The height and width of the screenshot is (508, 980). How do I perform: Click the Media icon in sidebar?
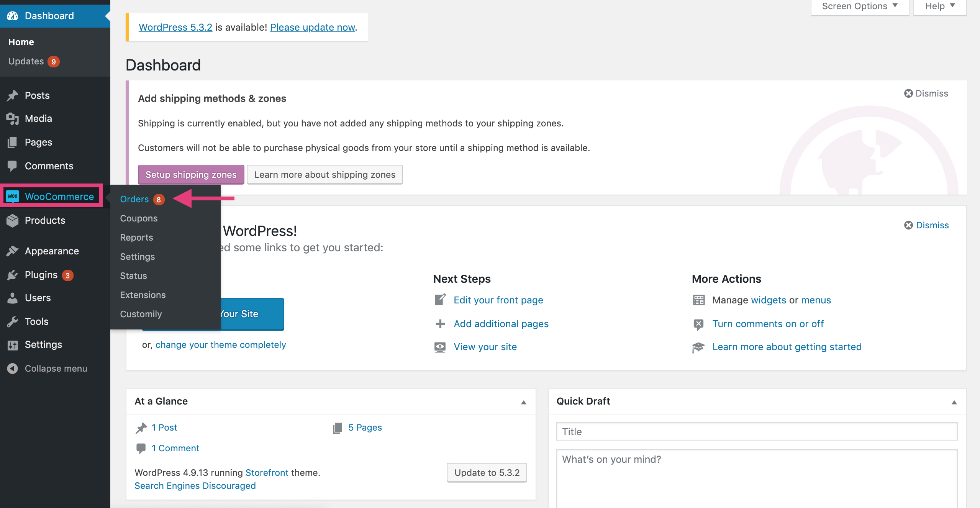click(x=12, y=119)
